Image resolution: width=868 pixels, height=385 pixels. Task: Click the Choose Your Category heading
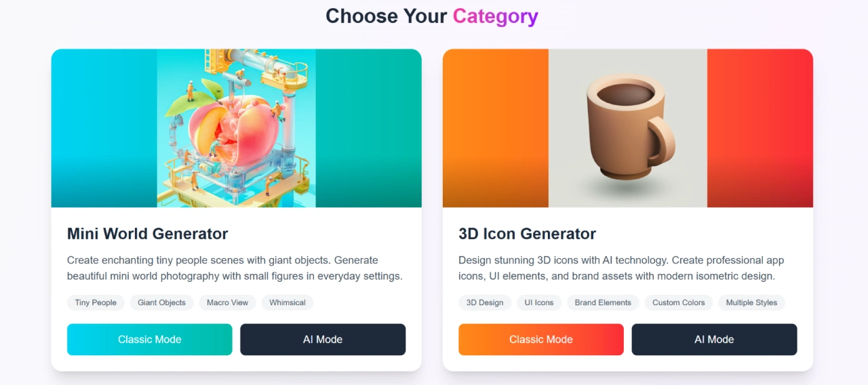pyautogui.click(x=432, y=16)
